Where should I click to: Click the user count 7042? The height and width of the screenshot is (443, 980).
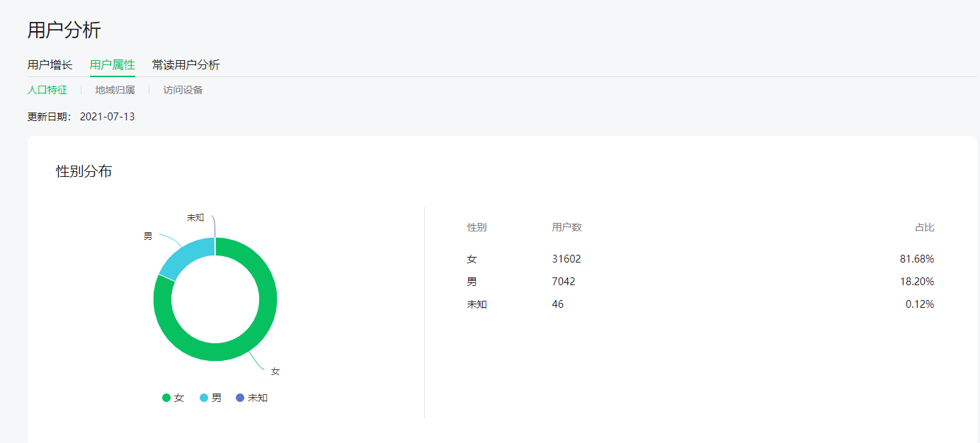pyautogui.click(x=564, y=282)
